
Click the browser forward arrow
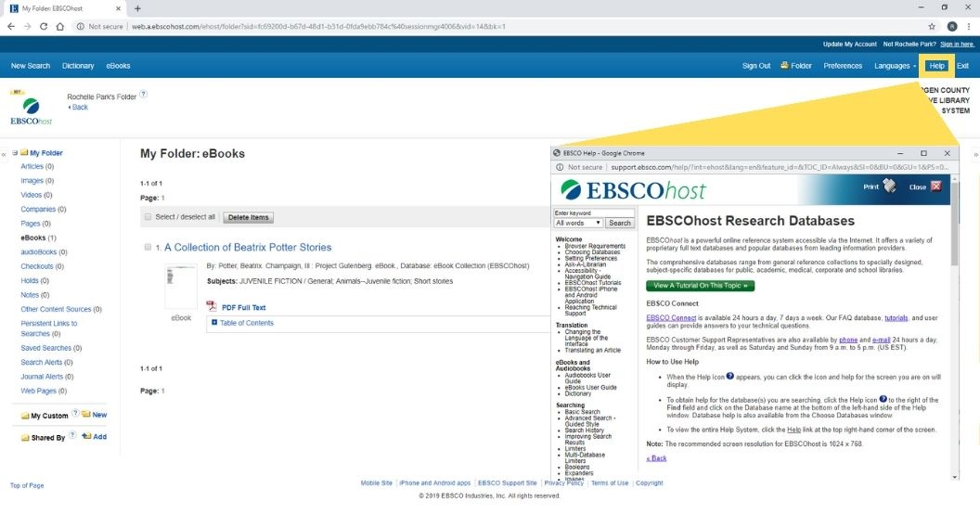coord(27,26)
